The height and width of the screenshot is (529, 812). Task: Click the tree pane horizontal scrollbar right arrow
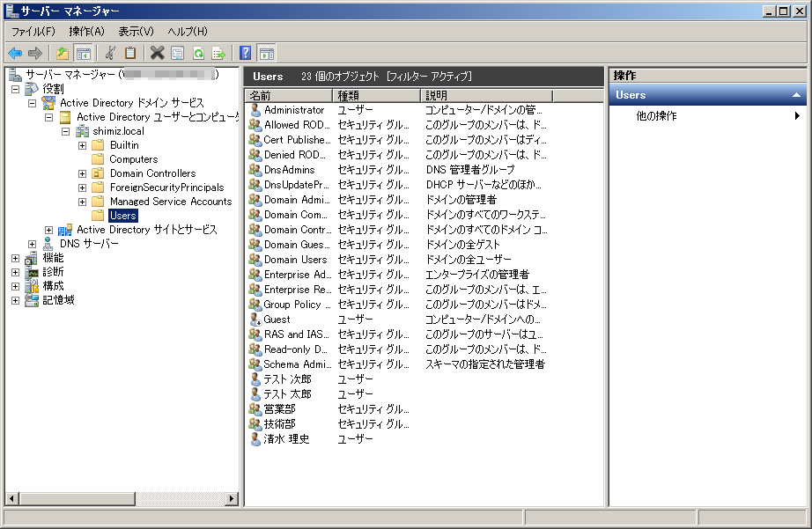coord(232,499)
